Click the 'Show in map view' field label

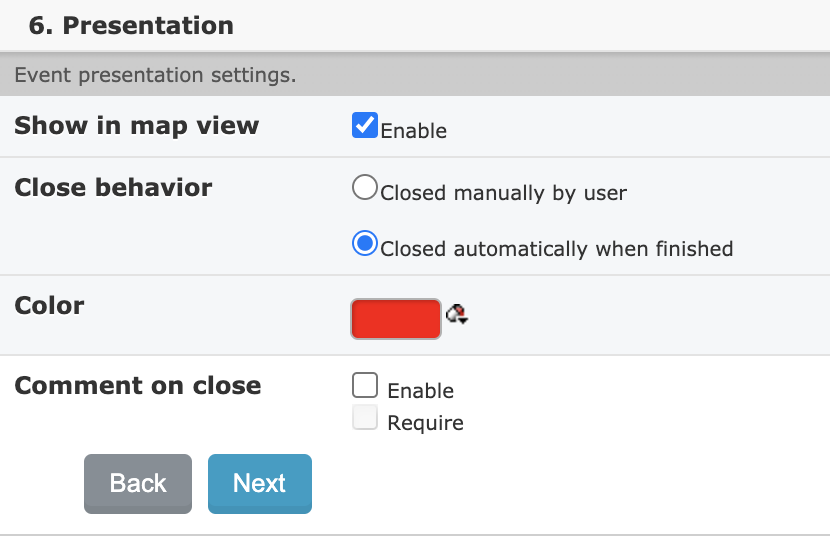(137, 126)
